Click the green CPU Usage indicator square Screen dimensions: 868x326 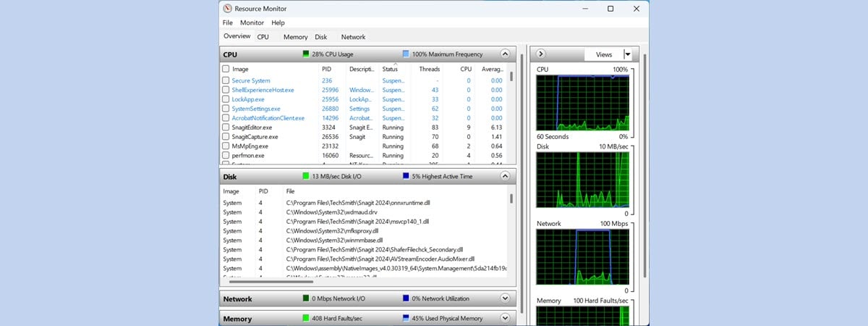coord(306,54)
